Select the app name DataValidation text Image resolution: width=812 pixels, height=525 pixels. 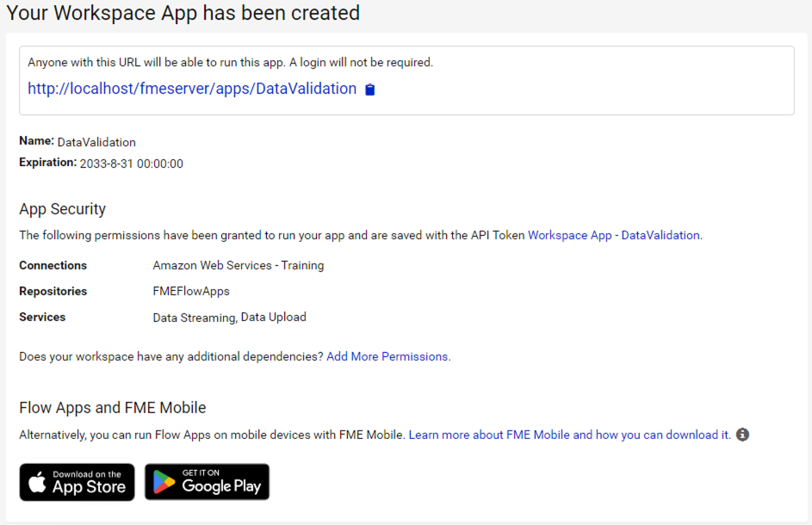(96, 142)
